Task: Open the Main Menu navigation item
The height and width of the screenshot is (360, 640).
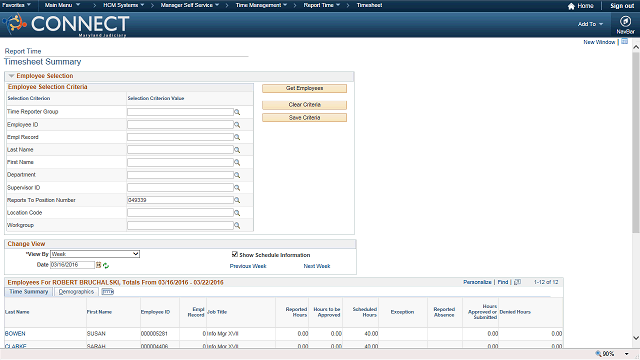Action: pyautogui.click(x=62, y=5)
